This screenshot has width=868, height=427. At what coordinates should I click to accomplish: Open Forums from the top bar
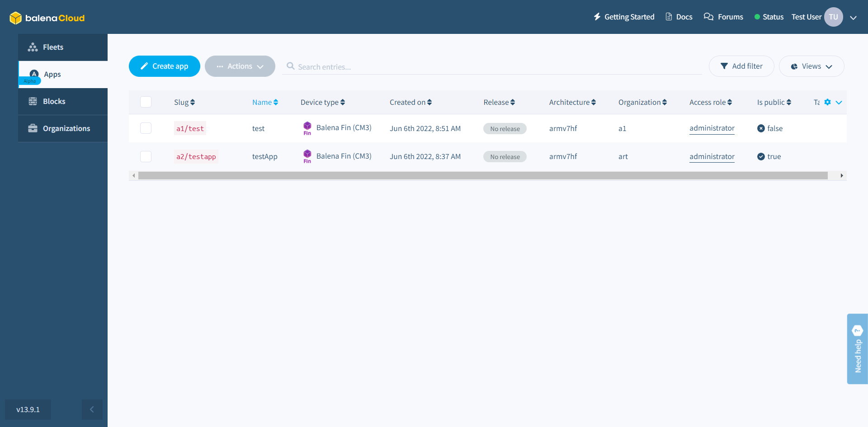pos(723,17)
